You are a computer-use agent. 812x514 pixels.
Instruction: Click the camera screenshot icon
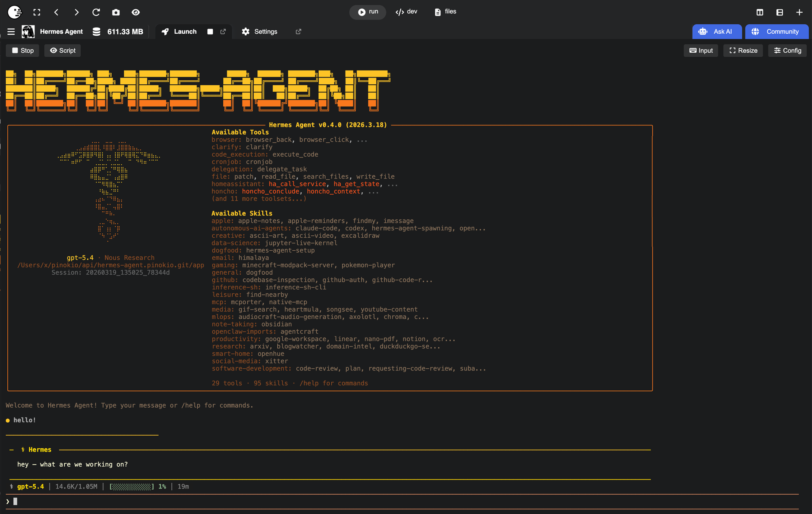[x=116, y=12]
